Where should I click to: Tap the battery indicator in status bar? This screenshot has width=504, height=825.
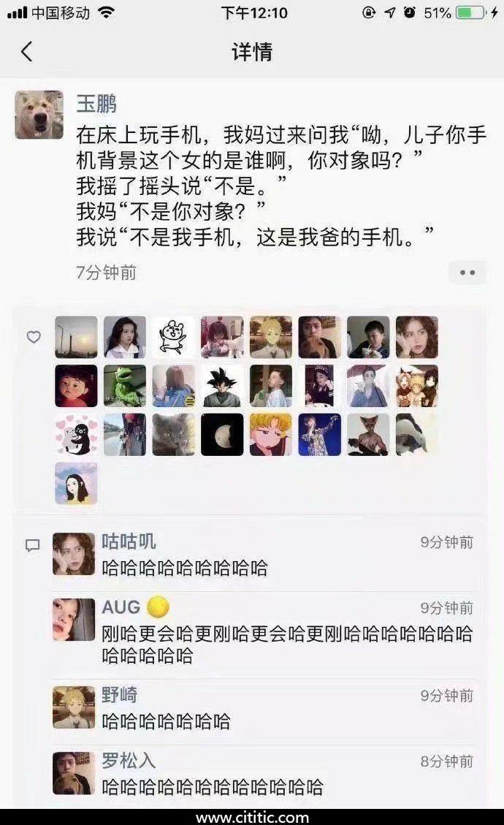click(x=470, y=12)
